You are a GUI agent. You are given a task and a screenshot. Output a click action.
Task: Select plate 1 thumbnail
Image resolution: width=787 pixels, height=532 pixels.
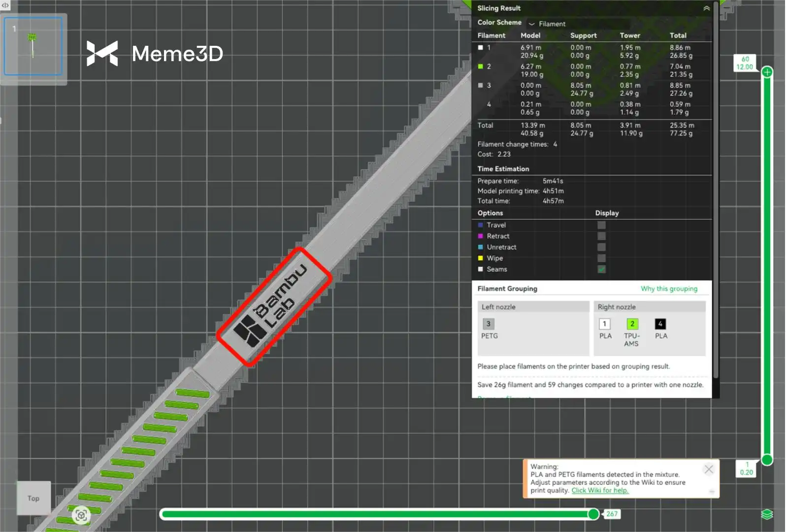click(33, 46)
